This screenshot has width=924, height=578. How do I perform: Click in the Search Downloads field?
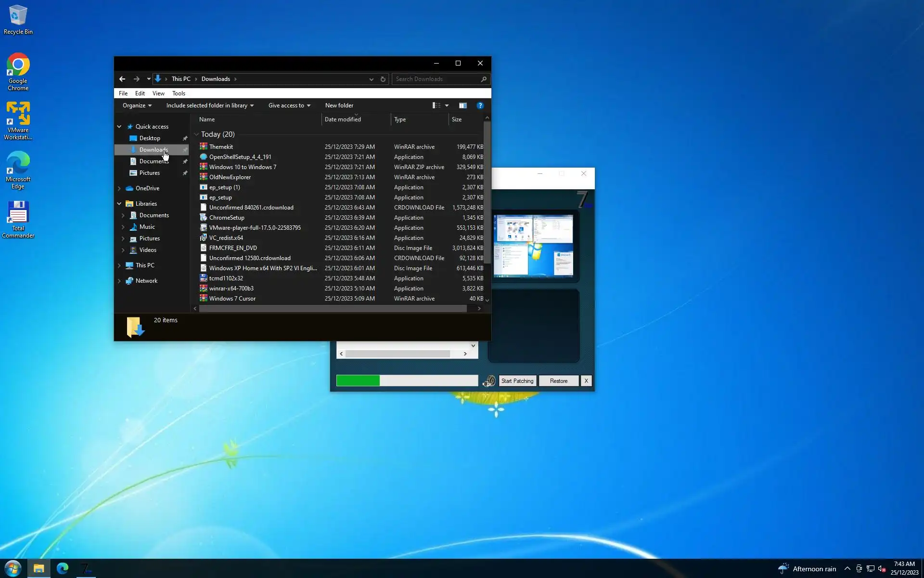(x=436, y=79)
